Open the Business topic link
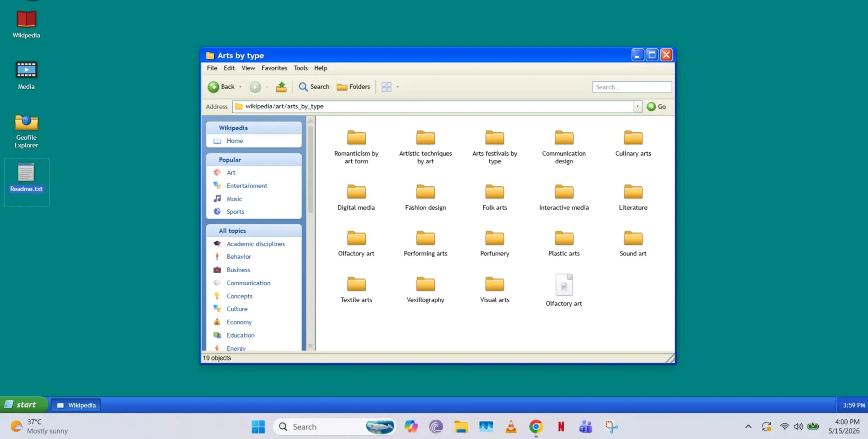The height and width of the screenshot is (439, 868). click(x=238, y=270)
